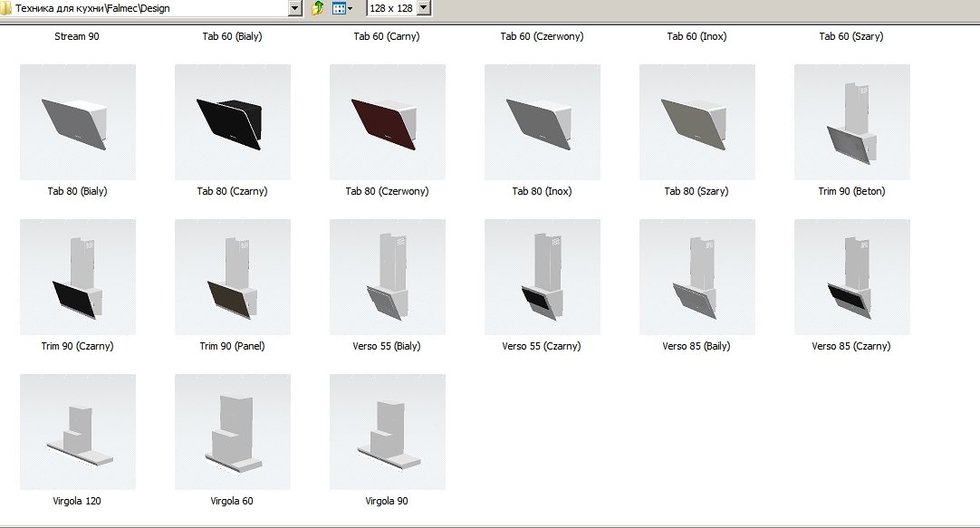The height and width of the screenshot is (528, 980).
Task: Click the folder icon beside the path
Action: 5,8
